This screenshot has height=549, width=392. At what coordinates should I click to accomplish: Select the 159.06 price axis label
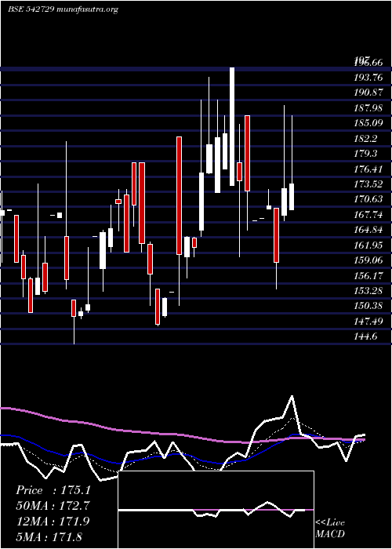[x=368, y=260]
